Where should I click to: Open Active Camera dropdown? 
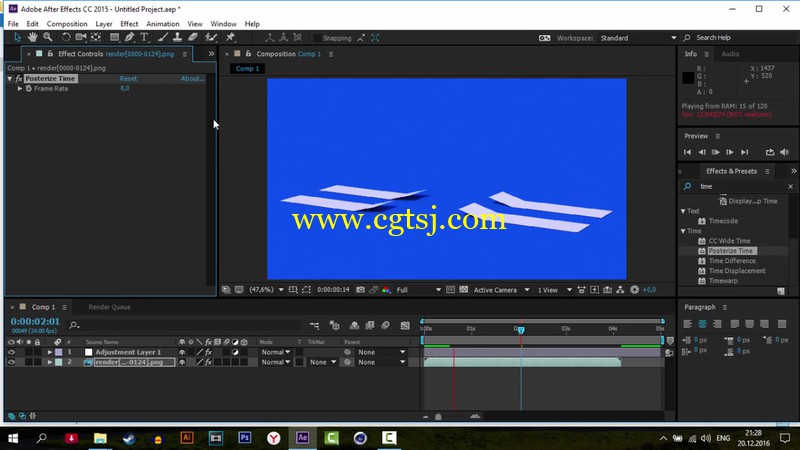point(501,290)
